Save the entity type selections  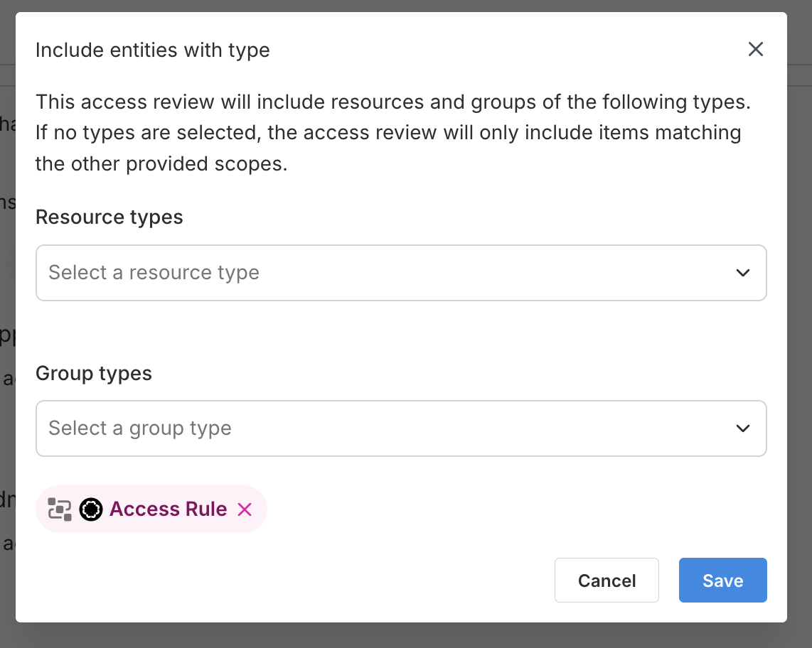[x=722, y=580]
